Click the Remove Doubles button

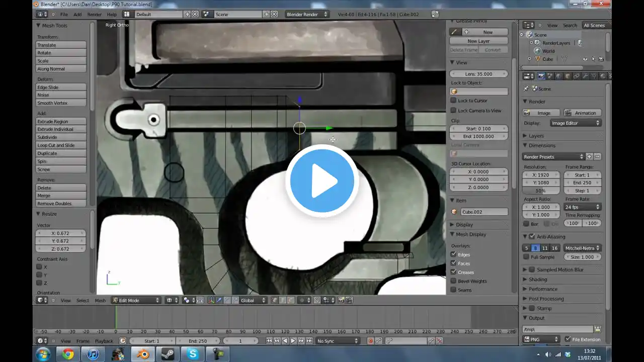click(61, 204)
